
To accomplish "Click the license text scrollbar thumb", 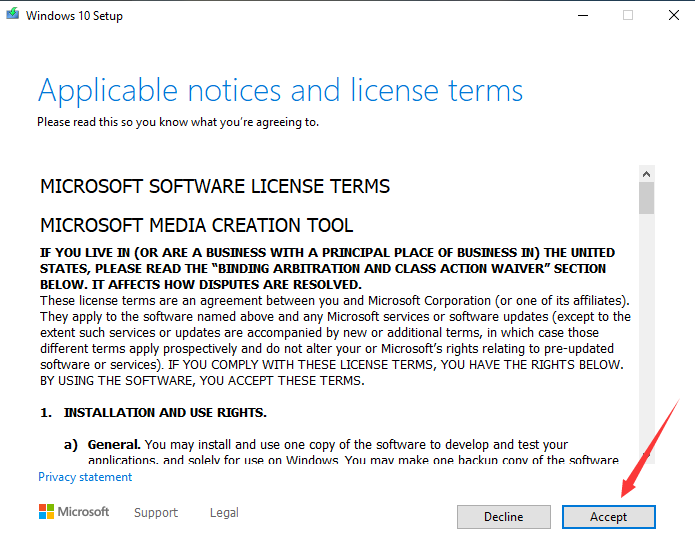I will point(646,197).
